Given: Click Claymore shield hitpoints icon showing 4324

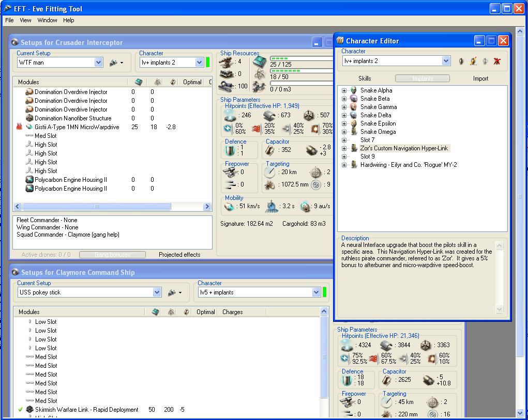Looking at the screenshot, I should (x=347, y=345).
